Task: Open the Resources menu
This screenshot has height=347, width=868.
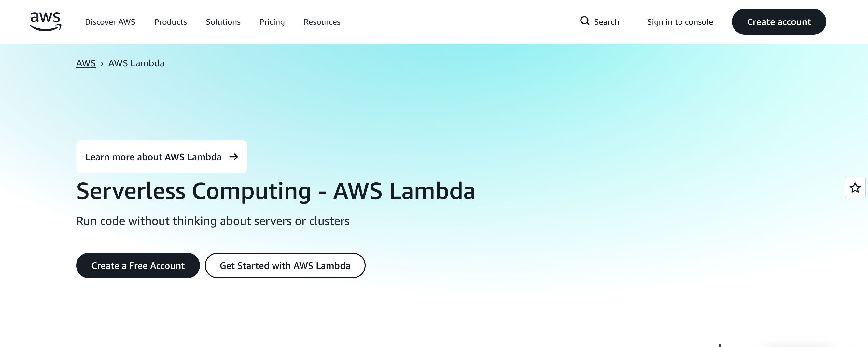Action: tap(322, 22)
